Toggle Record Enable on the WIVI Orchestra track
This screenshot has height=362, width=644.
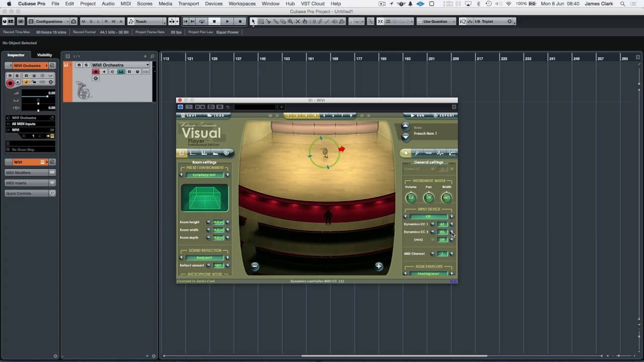pos(96,72)
